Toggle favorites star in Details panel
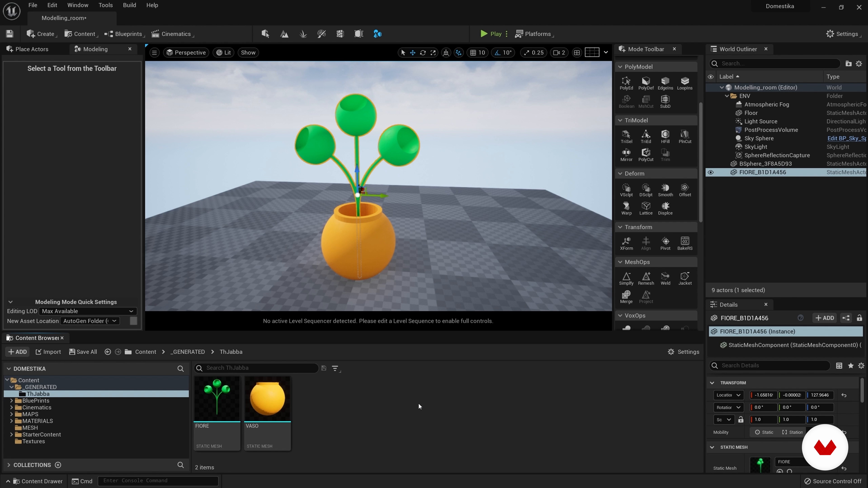Image resolution: width=868 pixels, height=488 pixels. (x=850, y=366)
